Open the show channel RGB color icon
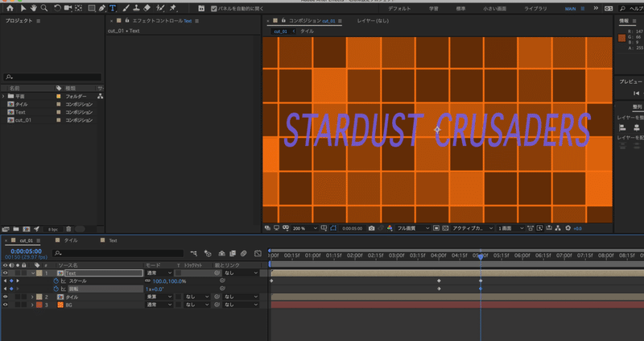This screenshot has height=341, width=644. pyautogui.click(x=390, y=228)
